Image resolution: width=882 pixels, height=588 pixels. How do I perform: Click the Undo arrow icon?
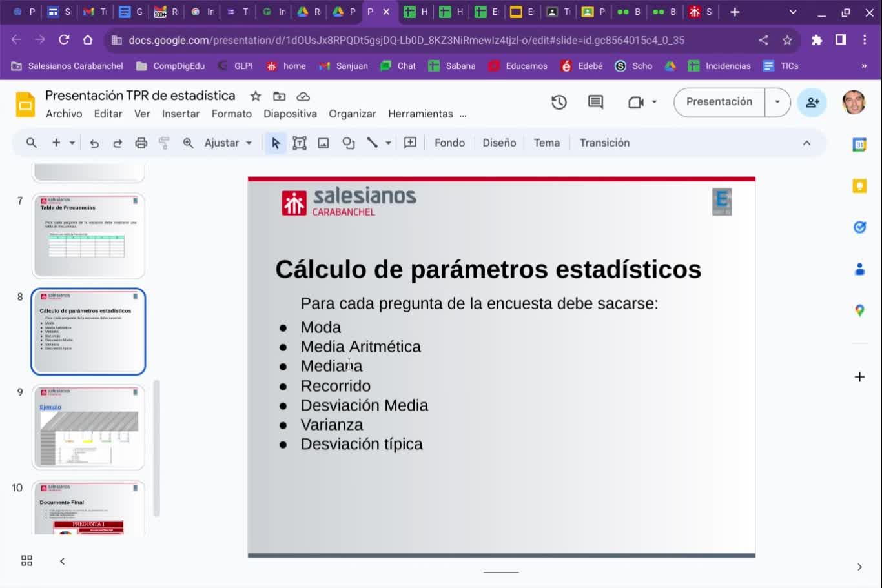[94, 143]
